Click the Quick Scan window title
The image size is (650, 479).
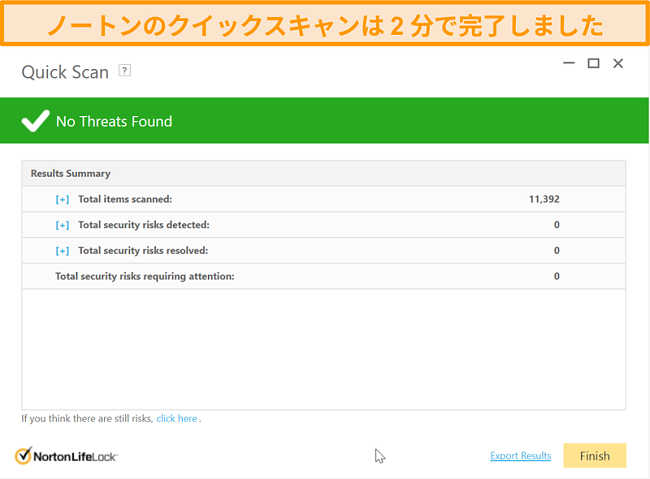(x=65, y=72)
